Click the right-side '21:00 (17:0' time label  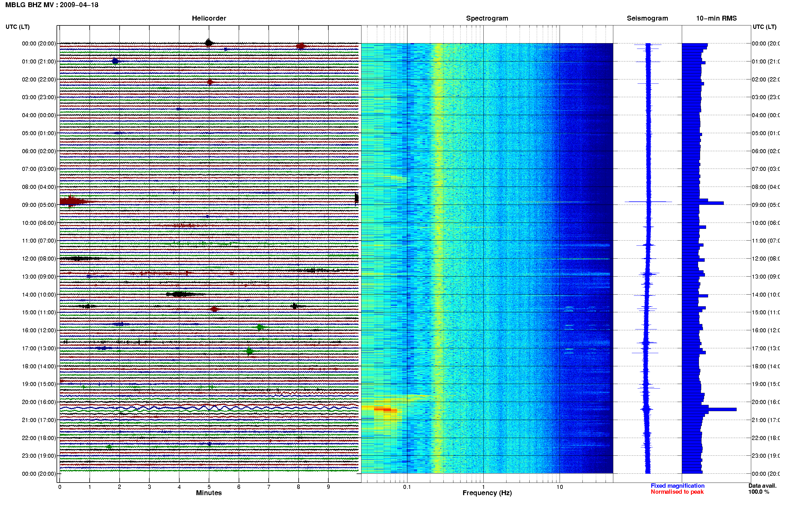click(765, 420)
